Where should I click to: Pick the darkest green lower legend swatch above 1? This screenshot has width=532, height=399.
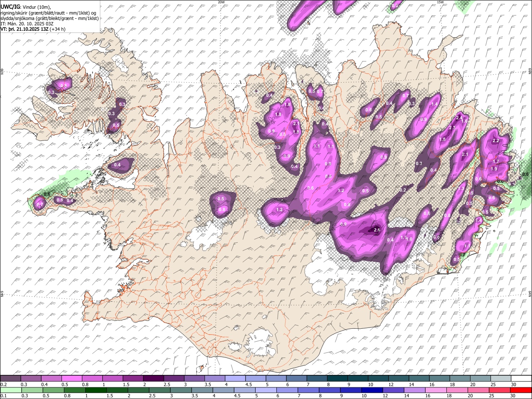[x=96, y=390]
